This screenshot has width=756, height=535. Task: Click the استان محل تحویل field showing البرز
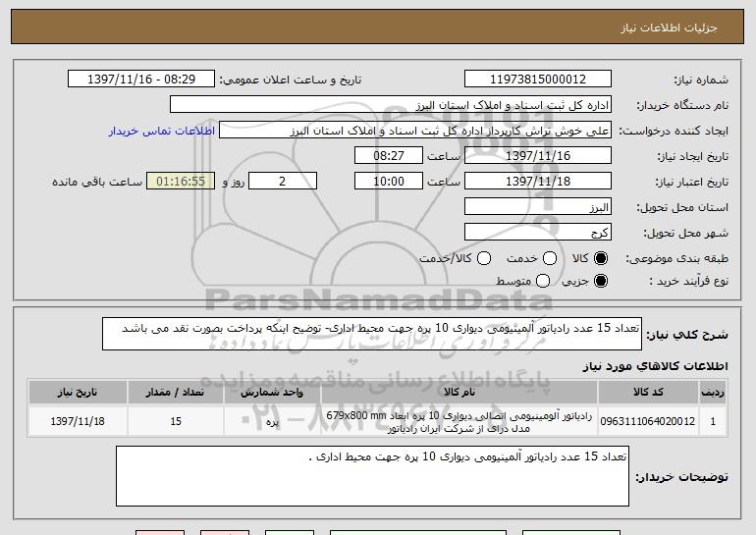[x=537, y=207]
